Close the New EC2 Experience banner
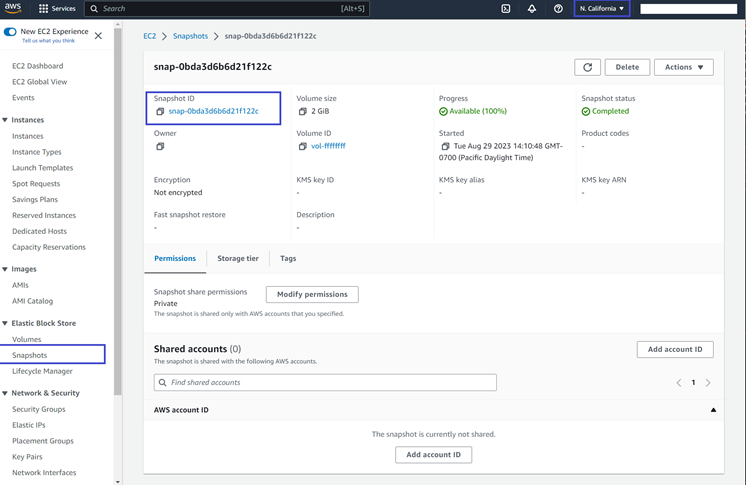749x485 pixels. click(98, 35)
